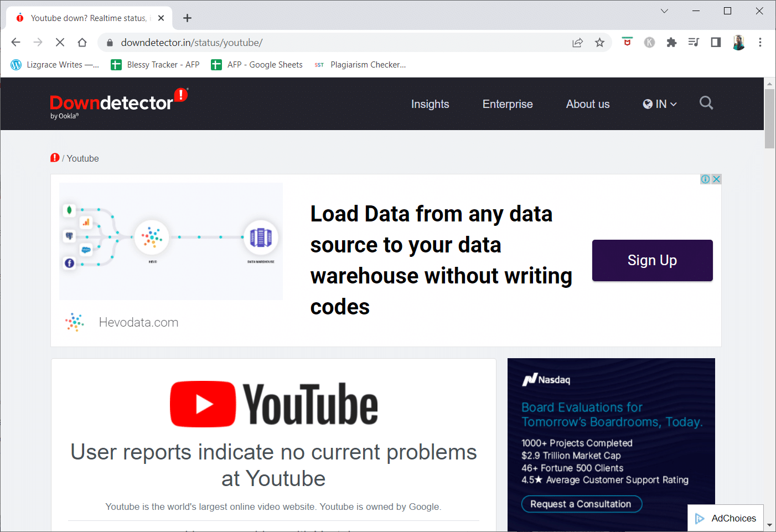Screen dimensions: 776x532
Task: Close the Youtube down tab
Action: [x=161, y=18]
